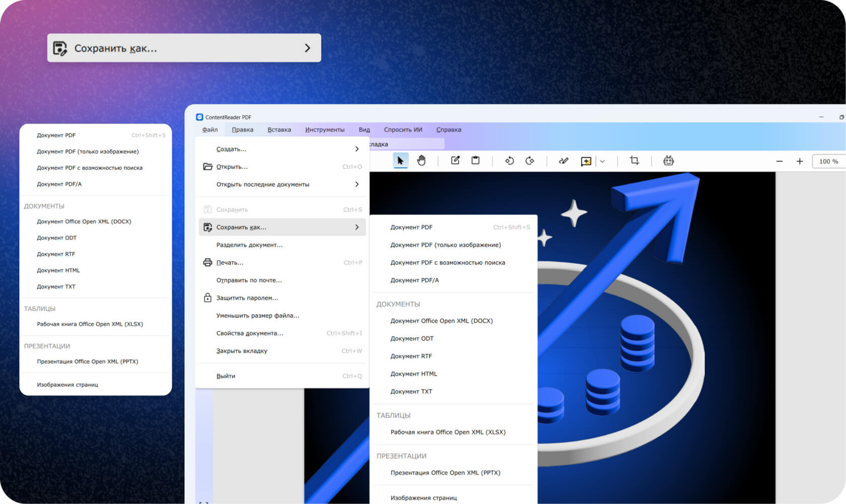
Task: Open the AI assistant robot icon
Action: tap(668, 161)
